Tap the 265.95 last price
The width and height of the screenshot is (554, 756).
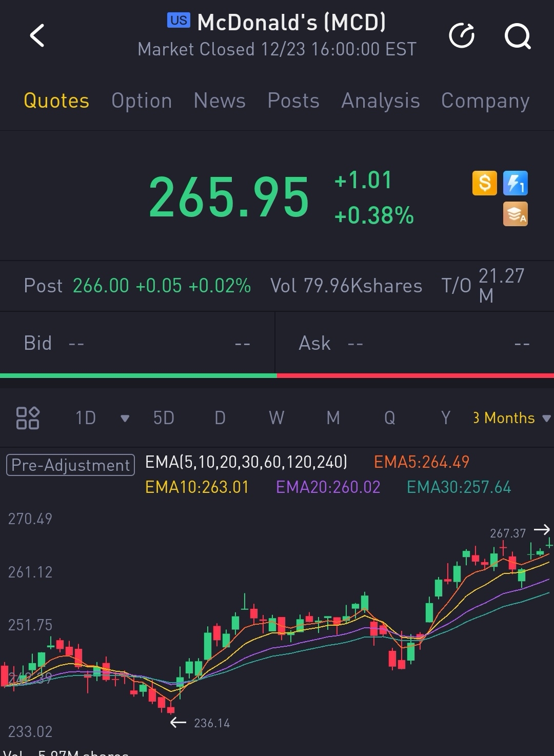click(x=229, y=197)
